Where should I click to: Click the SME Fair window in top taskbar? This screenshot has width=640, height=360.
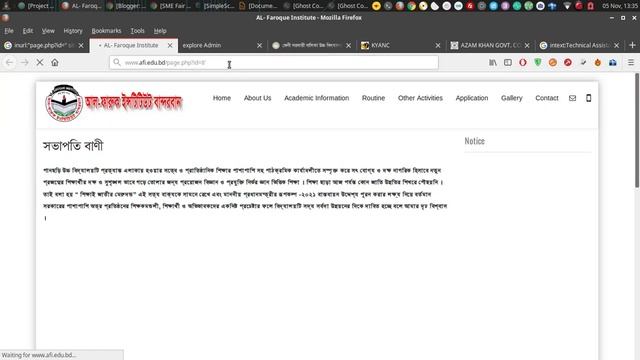tap(171, 6)
